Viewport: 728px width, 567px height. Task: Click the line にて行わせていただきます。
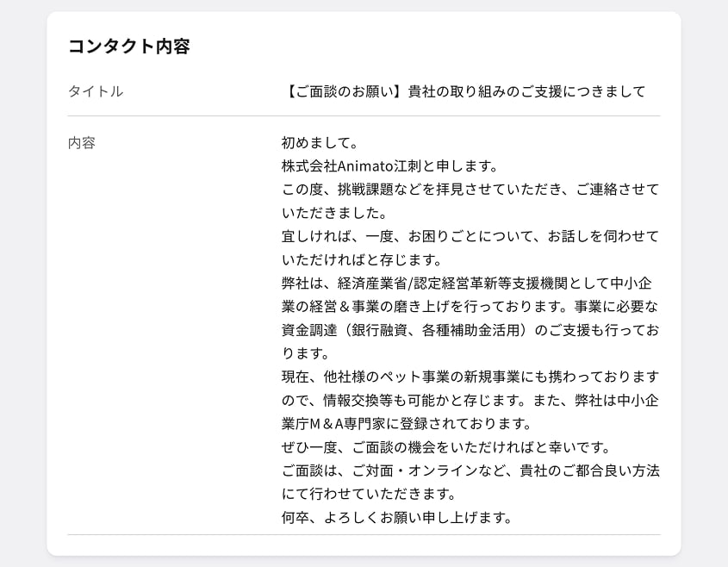(369, 494)
